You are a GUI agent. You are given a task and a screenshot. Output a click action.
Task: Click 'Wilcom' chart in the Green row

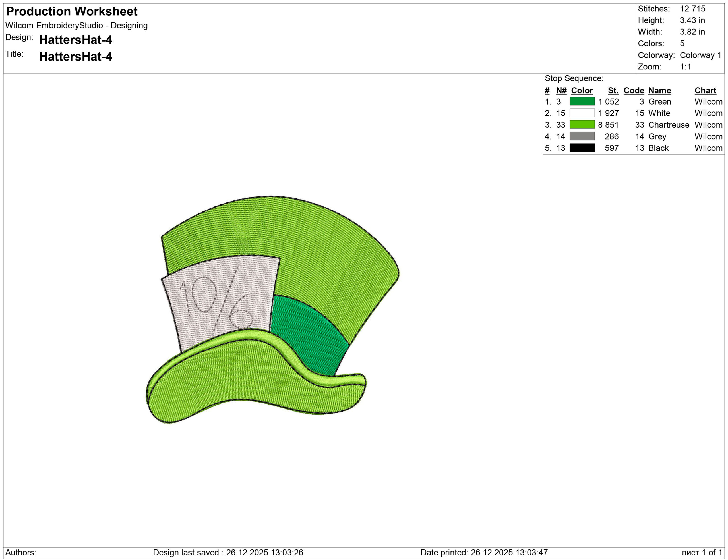(x=709, y=101)
